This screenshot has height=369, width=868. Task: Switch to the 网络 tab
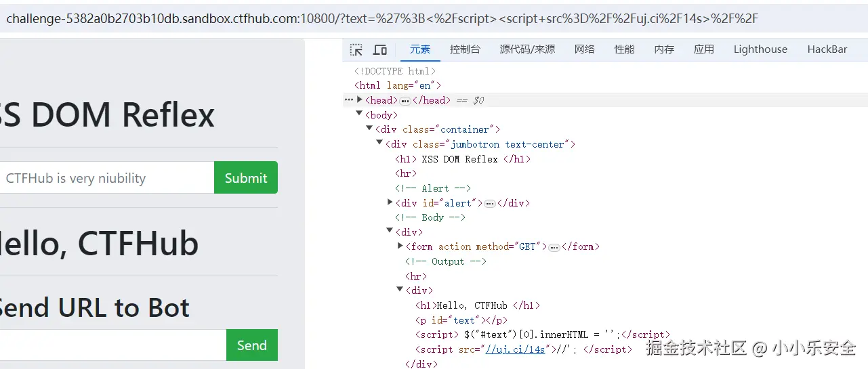(585, 49)
